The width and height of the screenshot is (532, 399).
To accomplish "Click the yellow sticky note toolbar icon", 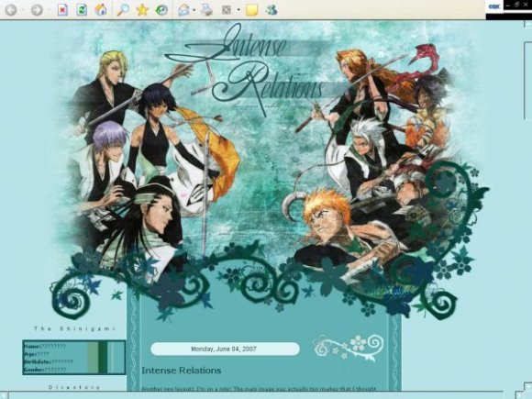I will [x=251, y=10].
